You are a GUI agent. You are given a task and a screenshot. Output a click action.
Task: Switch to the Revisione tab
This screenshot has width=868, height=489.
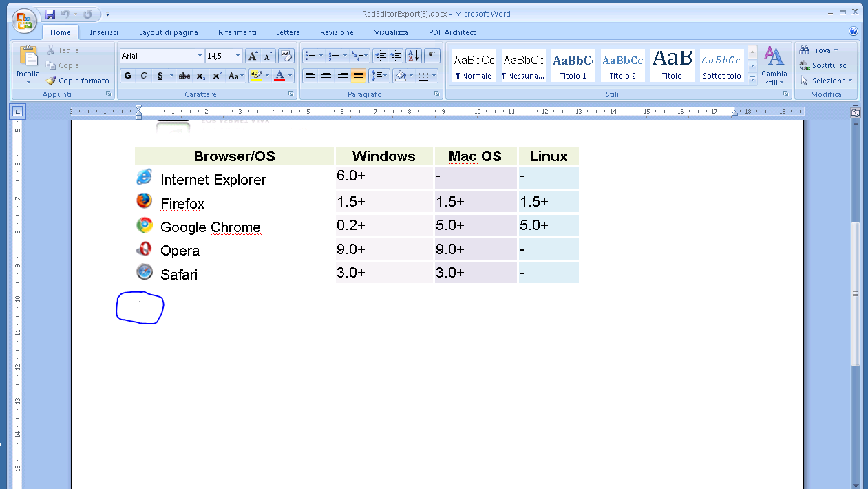337,32
